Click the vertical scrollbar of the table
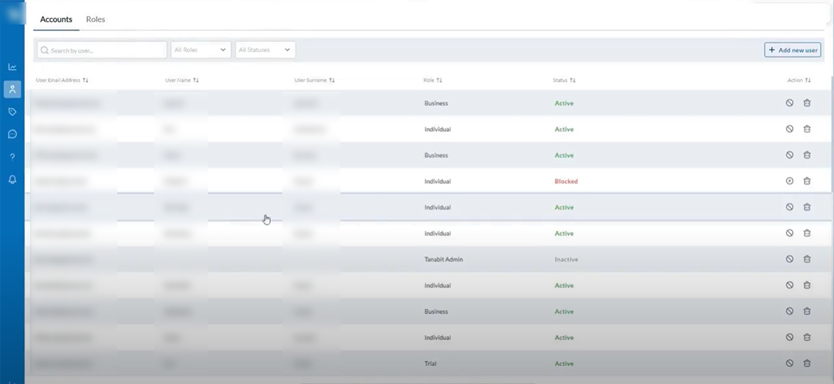Screen dimensions: 834x384 [831, 133]
